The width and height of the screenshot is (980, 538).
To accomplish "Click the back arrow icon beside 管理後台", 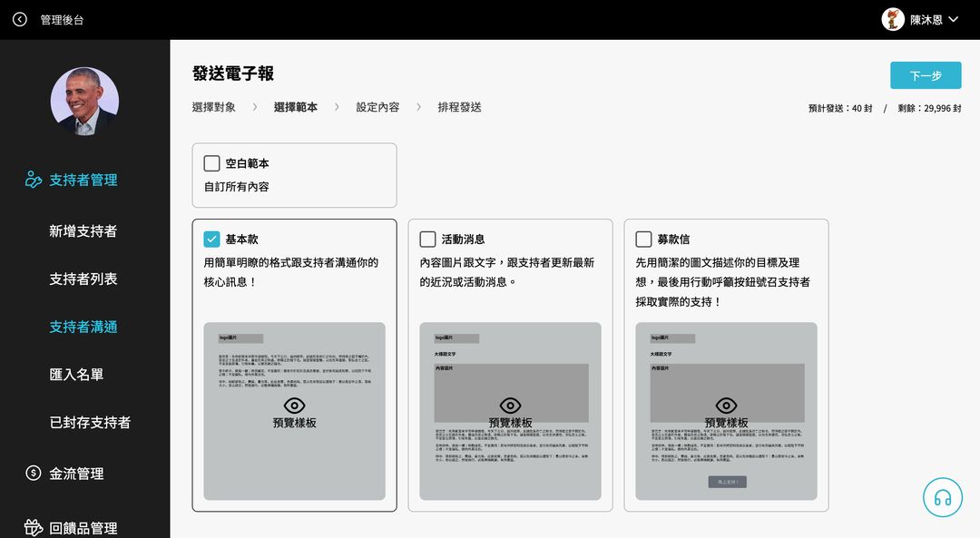I will tap(20, 19).
